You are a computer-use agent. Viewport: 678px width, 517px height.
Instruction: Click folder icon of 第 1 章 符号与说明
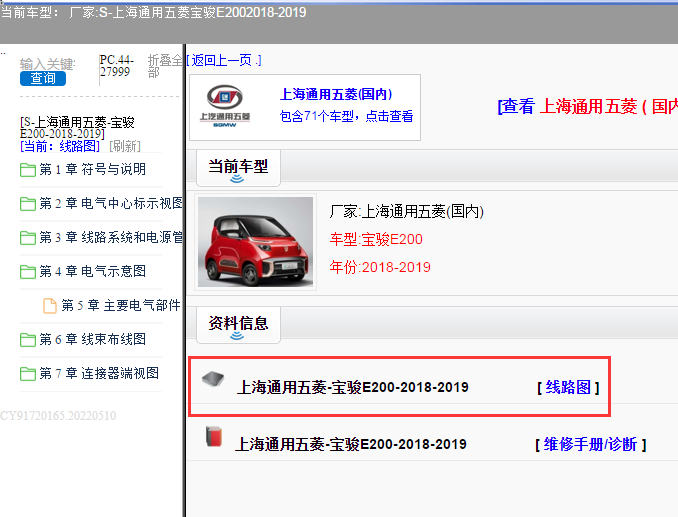pyautogui.click(x=28, y=170)
